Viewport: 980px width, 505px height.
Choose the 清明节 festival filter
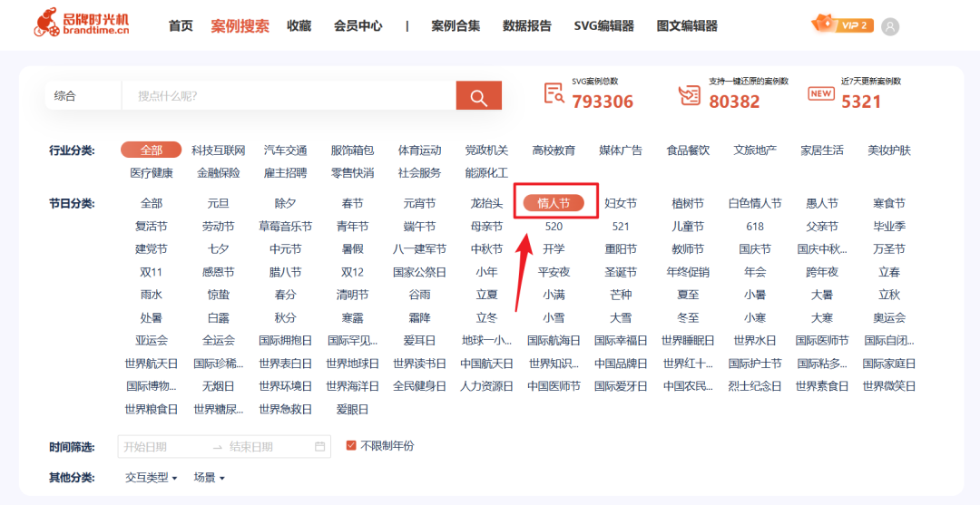352,295
